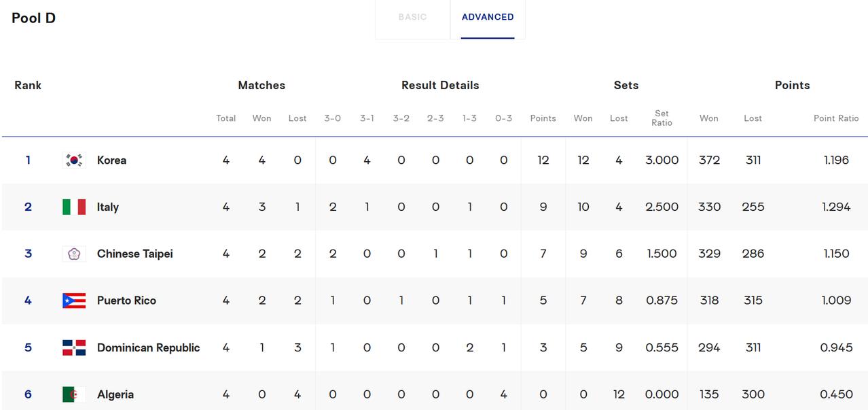Click the Puerto Rico flag icon
Image resolution: width=868 pixels, height=410 pixels.
[74, 301]
